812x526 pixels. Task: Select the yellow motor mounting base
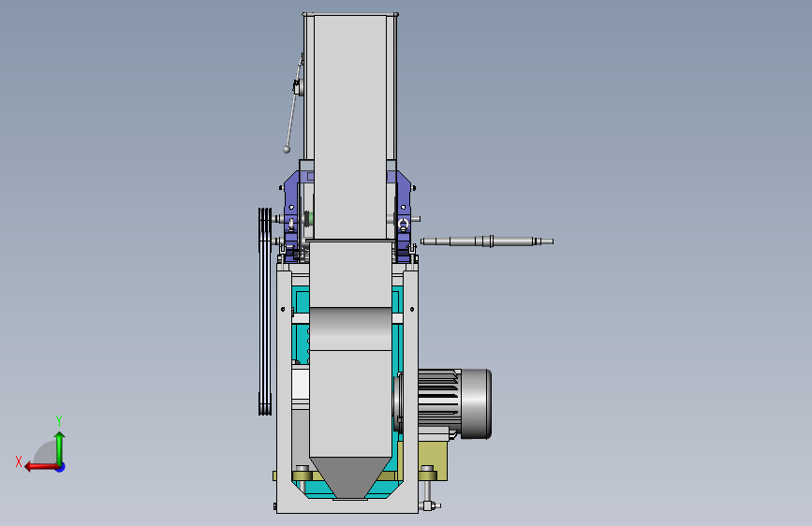[x=433, y=460]
